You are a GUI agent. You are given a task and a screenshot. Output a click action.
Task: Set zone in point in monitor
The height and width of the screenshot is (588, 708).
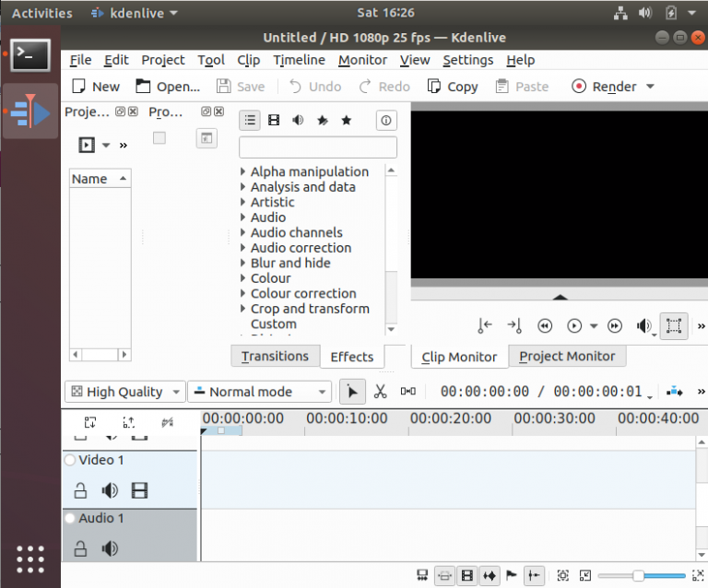point(485,325)
